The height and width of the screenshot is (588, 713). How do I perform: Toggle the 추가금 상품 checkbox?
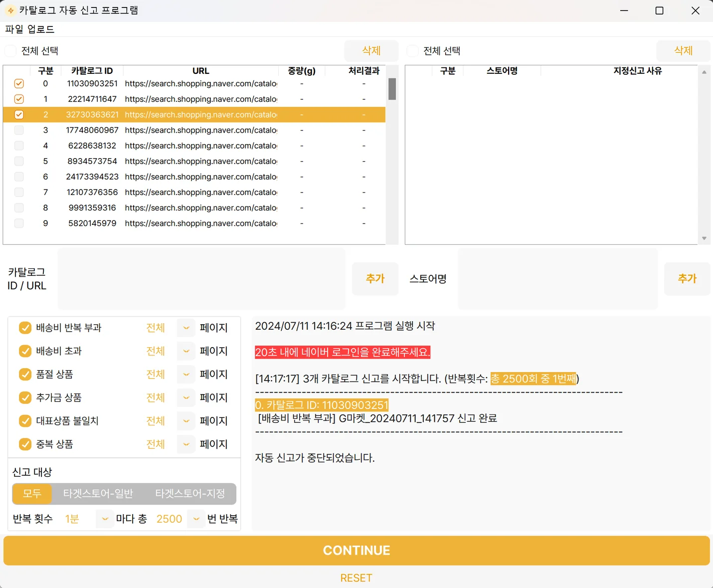click(x=25, y=397)
